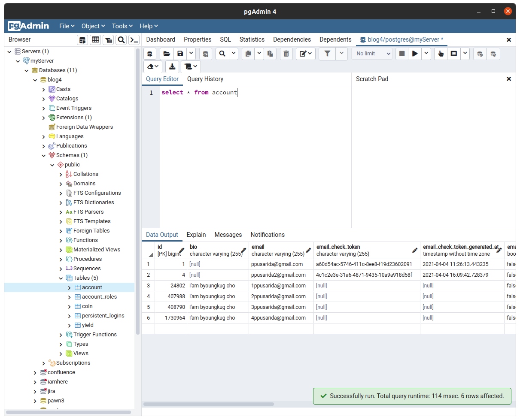This screenshot has width=520, height=420.
Task: Expand the Functions tree node
Action: pyautogui.click(x=61, y=240)
